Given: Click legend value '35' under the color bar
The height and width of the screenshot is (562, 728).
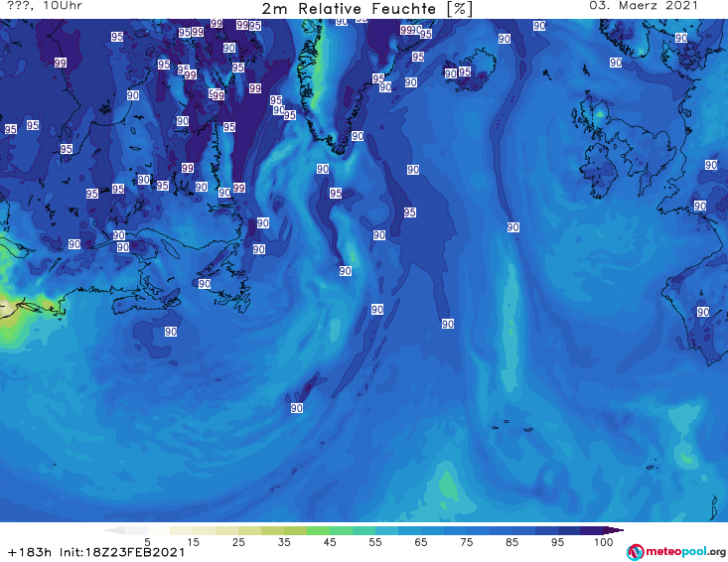Looking at the screenshot, I should tap(284, 542).
